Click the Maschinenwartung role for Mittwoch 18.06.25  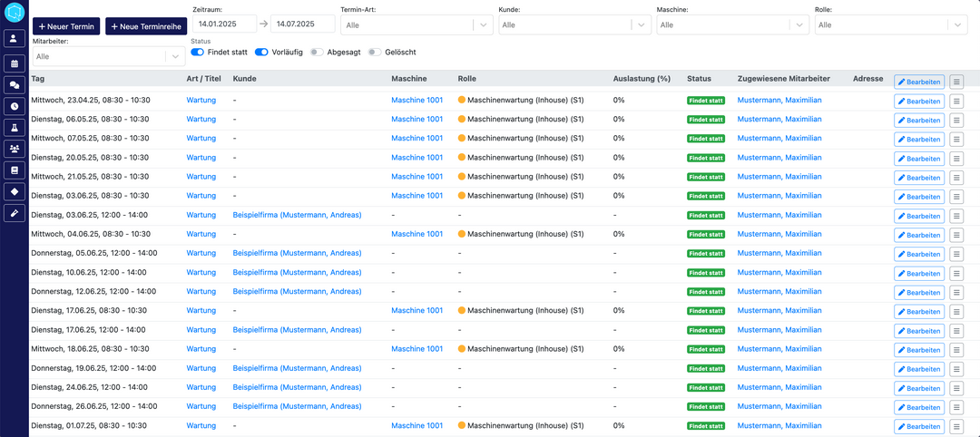pos(521,348)
